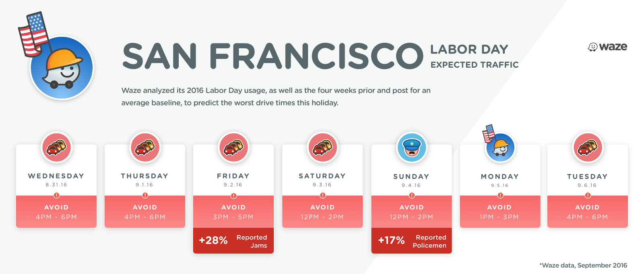Select Sunday's policeman icon

click(x=412, y=147)
